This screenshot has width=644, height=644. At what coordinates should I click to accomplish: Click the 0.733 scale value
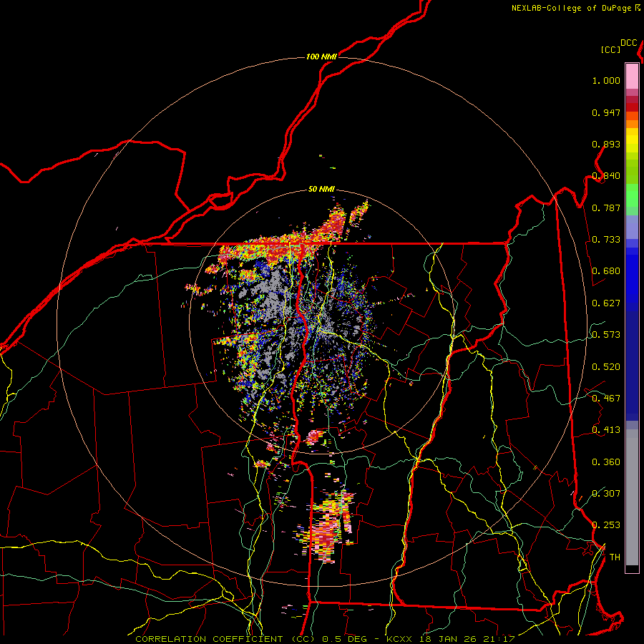(606, 240)
